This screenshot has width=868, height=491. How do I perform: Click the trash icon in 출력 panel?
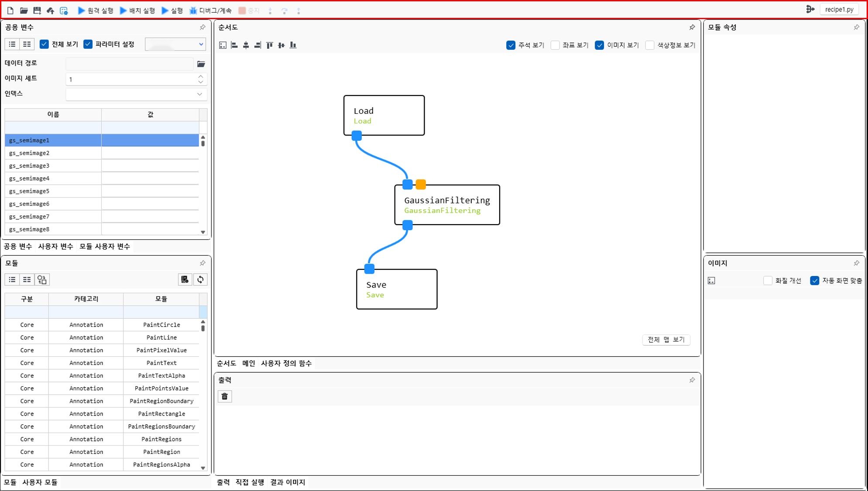(225, 396)
